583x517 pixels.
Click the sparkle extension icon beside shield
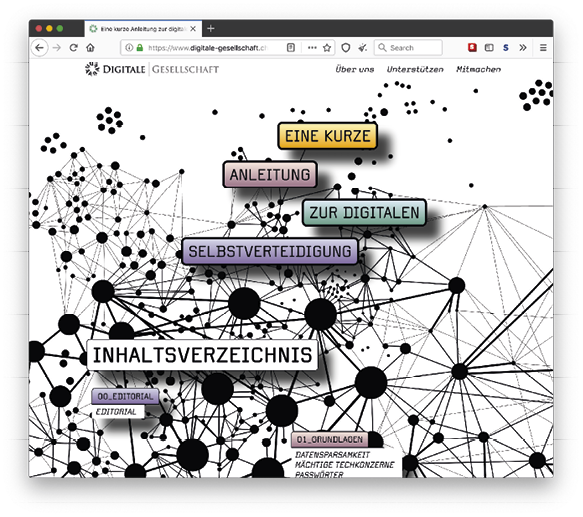click(x=362, y=48)
